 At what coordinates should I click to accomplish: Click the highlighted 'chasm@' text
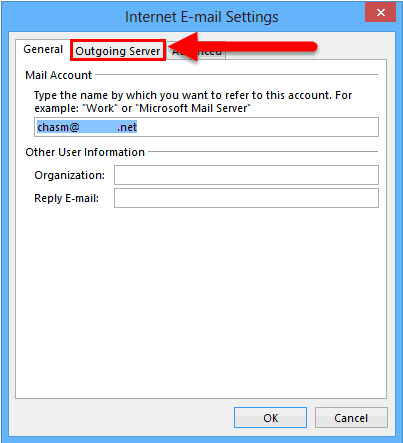tap(58, 127)
